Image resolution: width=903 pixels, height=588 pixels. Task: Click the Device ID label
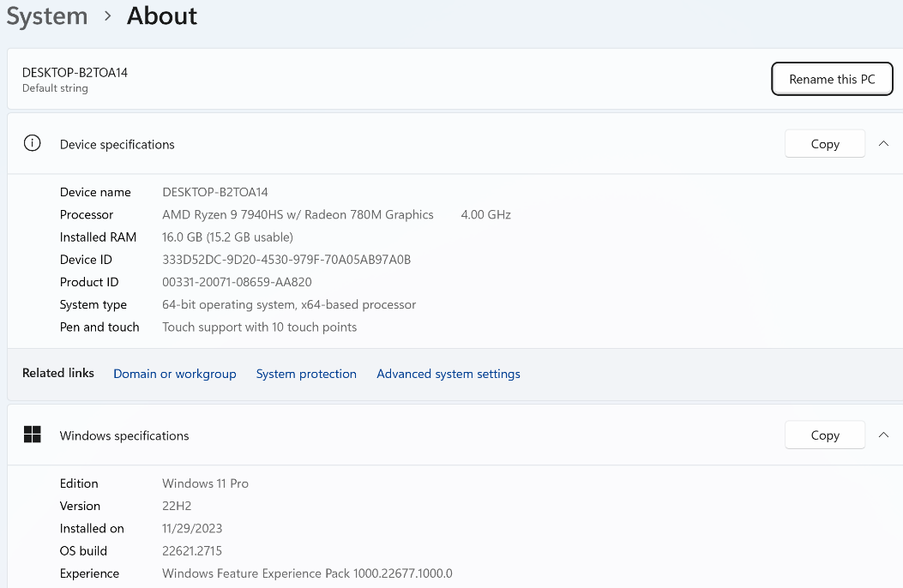tap(86, 260)
